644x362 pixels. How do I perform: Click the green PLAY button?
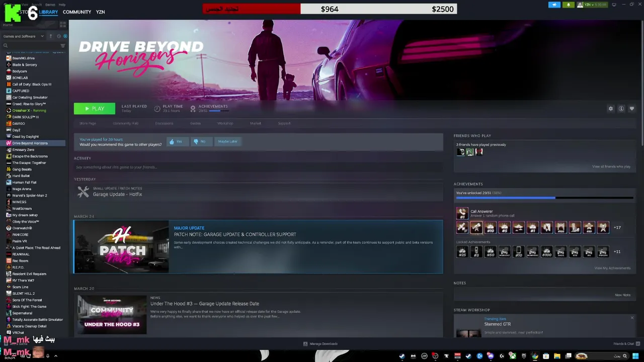point(95,109)
